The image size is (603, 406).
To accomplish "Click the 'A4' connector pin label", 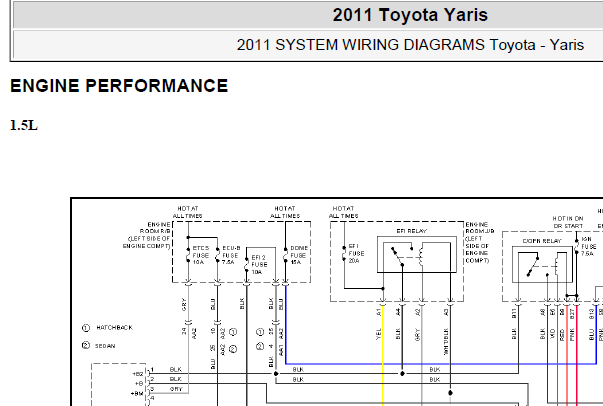I will point(398,312).
